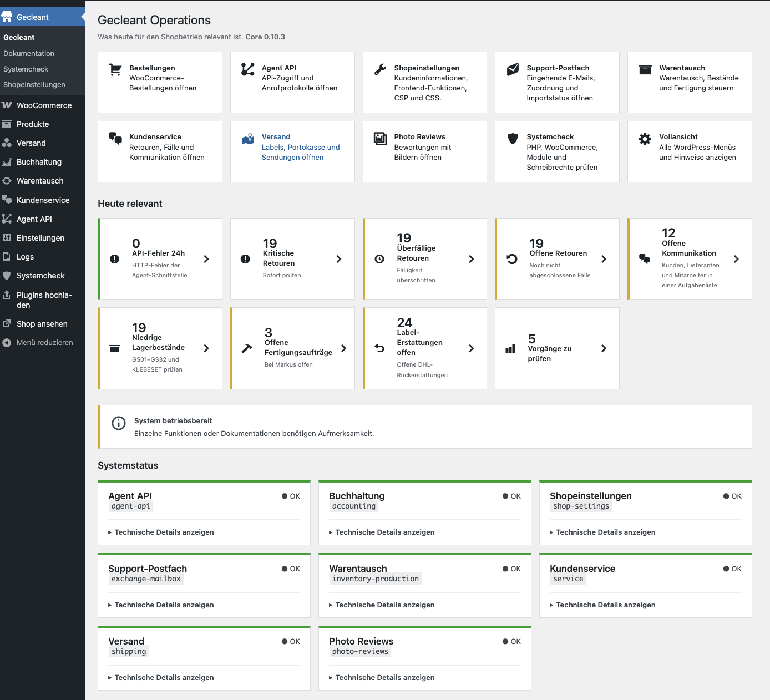This screenshot has height=700, width=770.
Task: Click the Offene Fertigungsaufträge hammer icon
Action: tap(247, 349)
